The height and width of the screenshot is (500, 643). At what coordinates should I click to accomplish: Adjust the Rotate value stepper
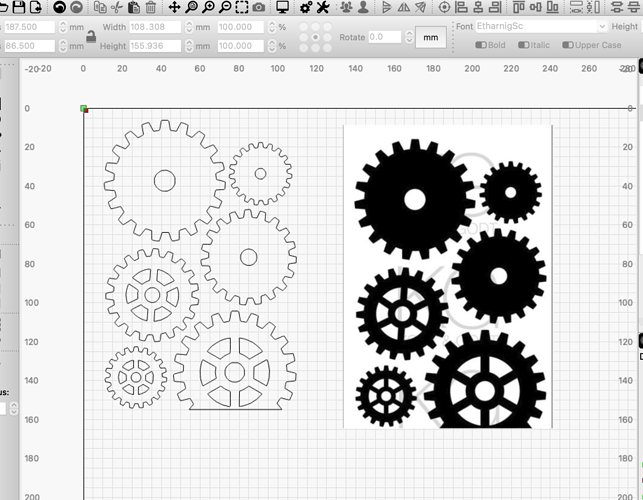coord(409,37)
